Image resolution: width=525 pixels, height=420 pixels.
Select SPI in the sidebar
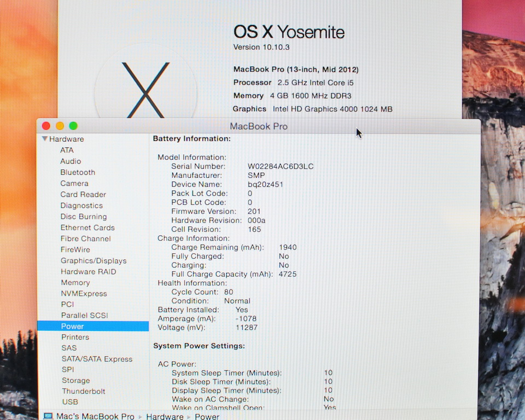68,370
